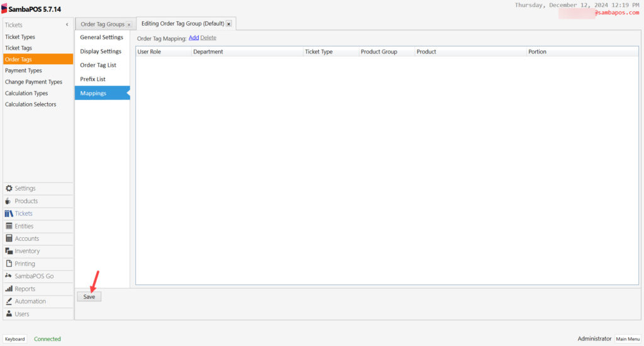Screen dimensions: 644x346
Task: Click the Product column header
Action: [470, 52]
